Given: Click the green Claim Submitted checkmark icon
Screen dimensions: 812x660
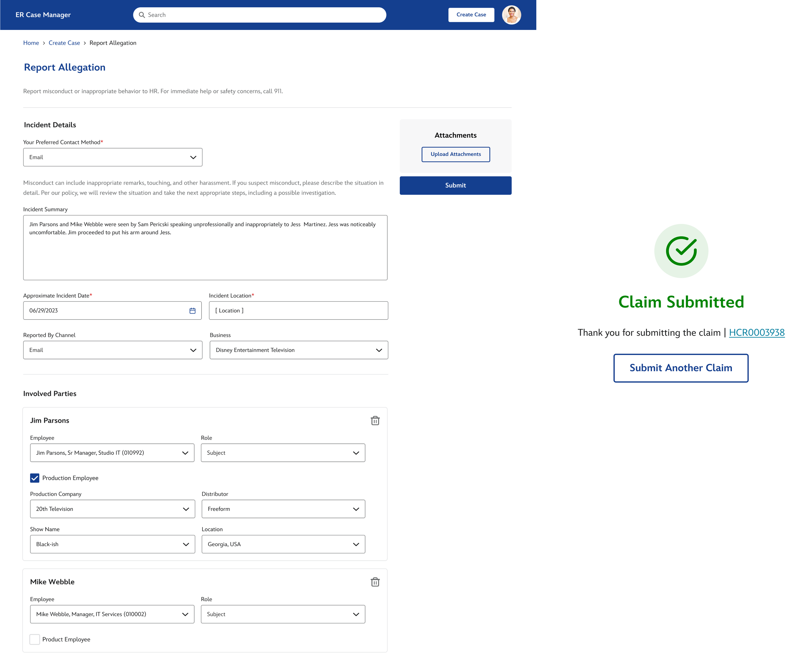Looking at the screenshot, I should [x=681, y=251].
